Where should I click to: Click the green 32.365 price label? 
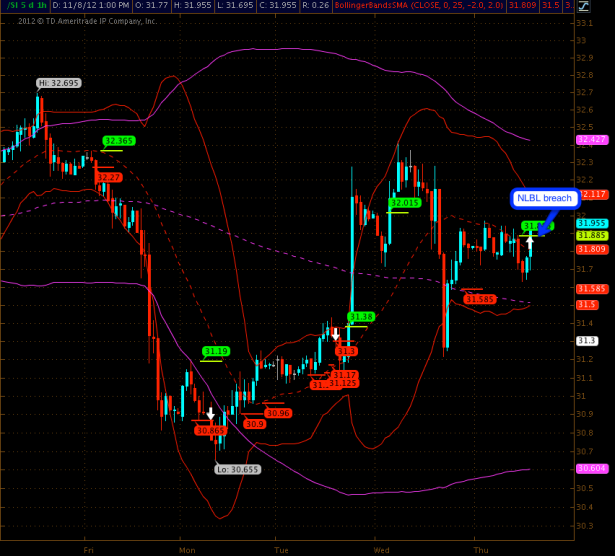(118, 141)
